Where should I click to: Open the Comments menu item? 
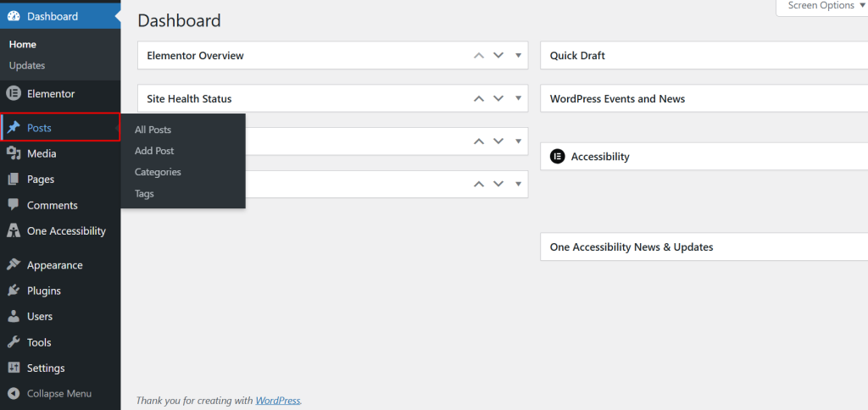(60, 205)
